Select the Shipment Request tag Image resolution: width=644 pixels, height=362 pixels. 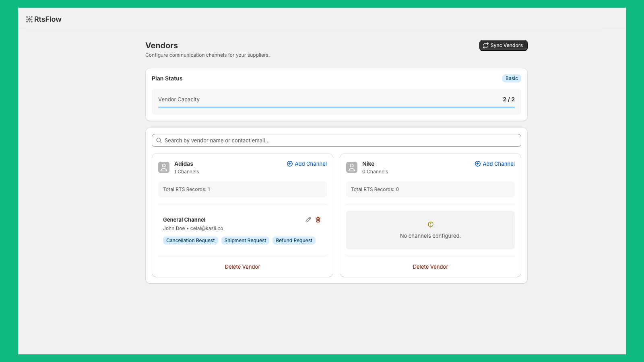(245, 241)
